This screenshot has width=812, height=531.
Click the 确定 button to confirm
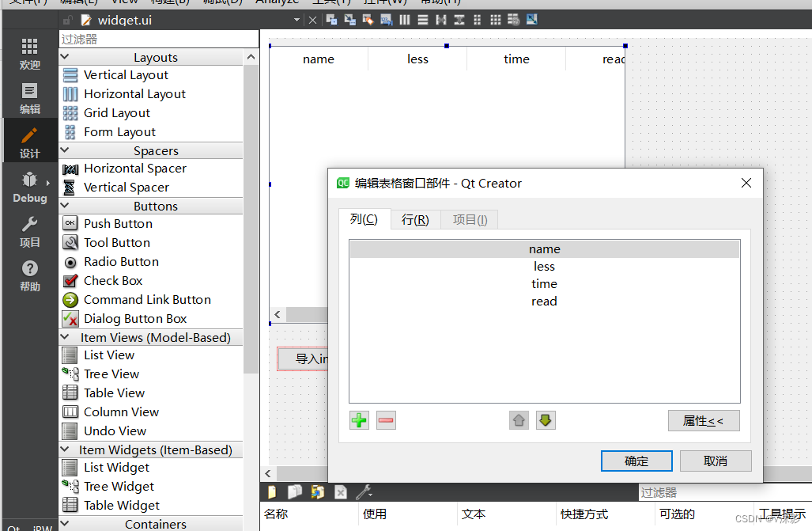pos(636,461)
